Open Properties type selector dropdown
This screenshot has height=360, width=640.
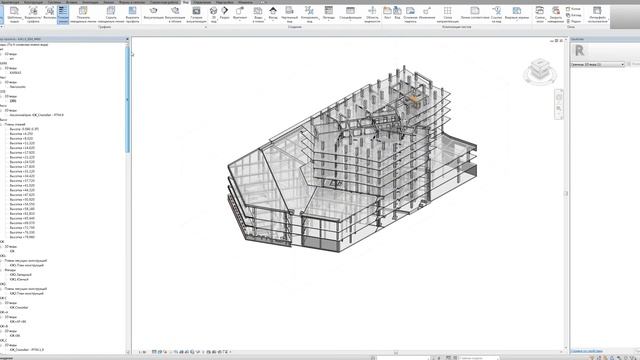point(598,64)
